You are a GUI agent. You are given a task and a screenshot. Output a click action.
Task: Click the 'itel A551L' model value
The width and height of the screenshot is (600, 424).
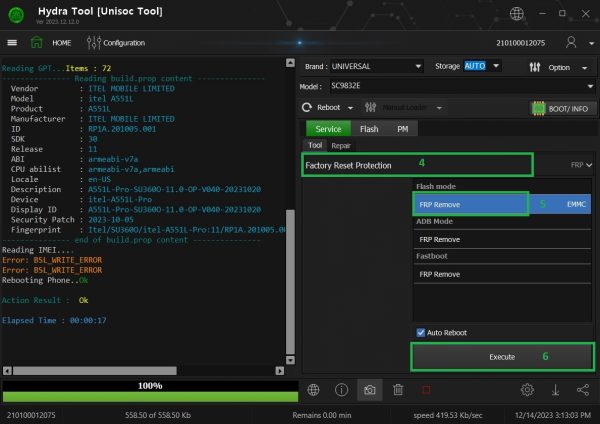[x=111, y=99]
